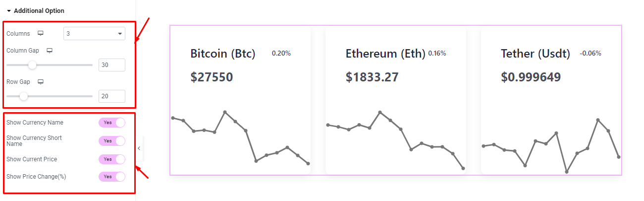Toggle the Show Currency Name switch
Viewport: 644px width, 201px height.
(x=112, y=123)
